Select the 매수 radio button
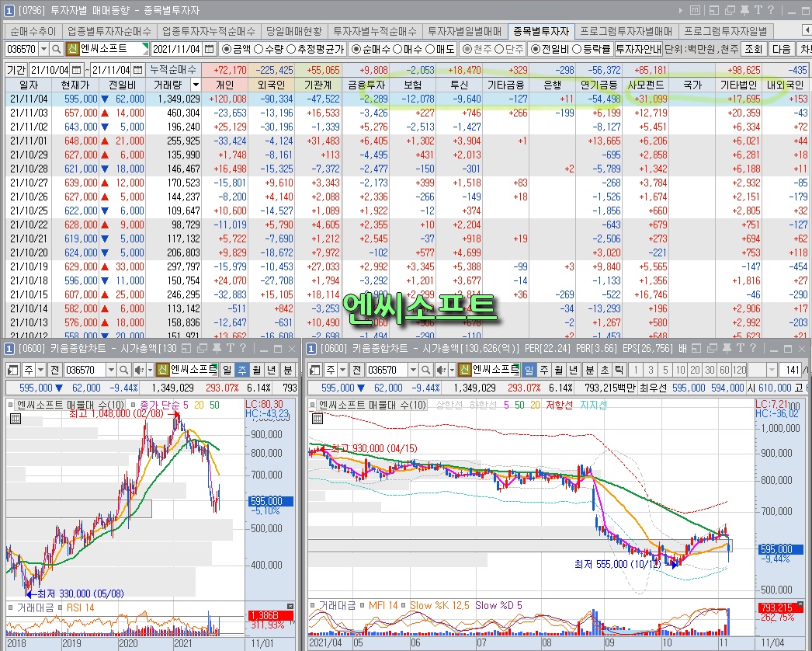812x651 pixels. 397,49
